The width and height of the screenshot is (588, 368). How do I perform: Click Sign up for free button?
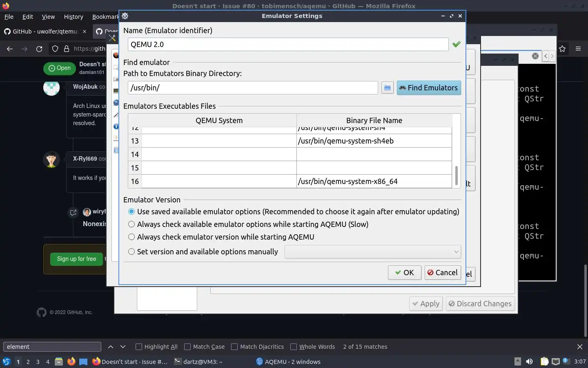(x=76, y=259)
